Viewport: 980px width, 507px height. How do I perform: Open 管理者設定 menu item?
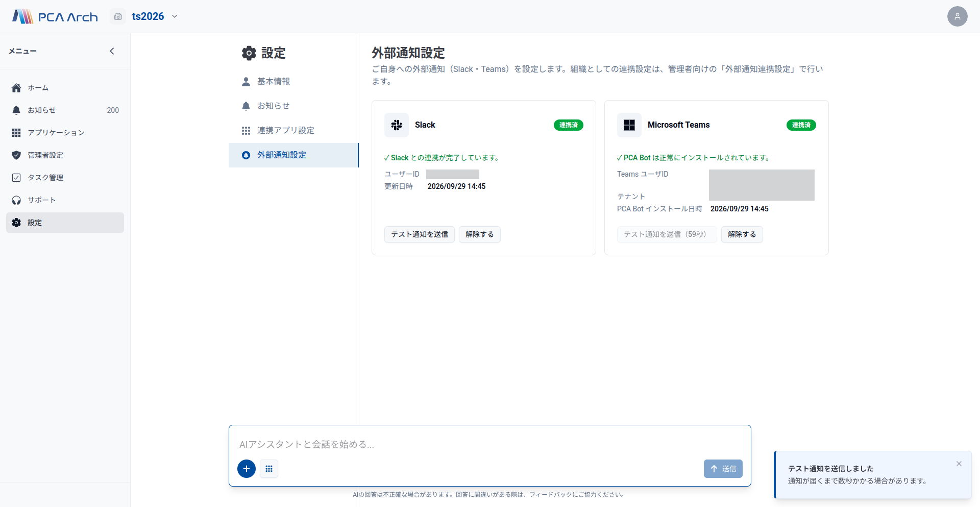coord(65,155)
